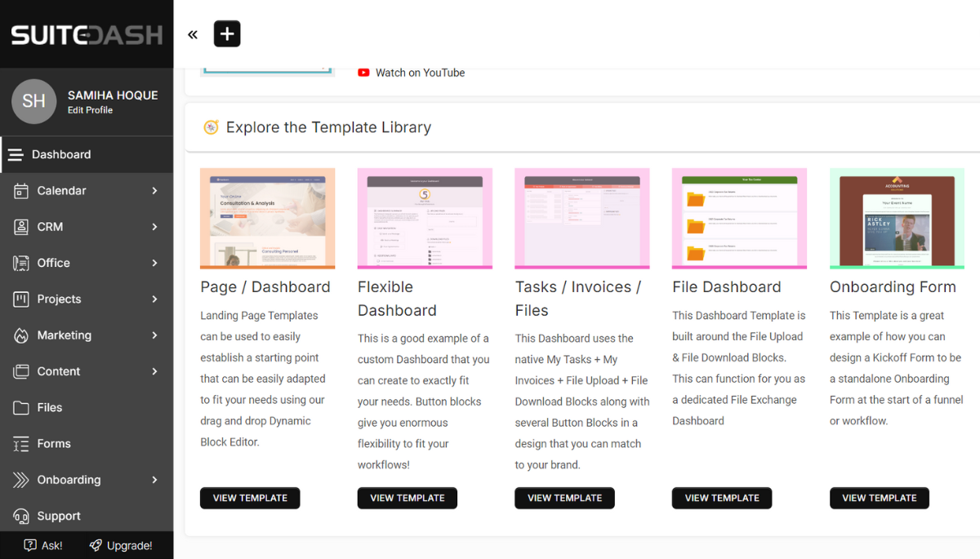
Task: Open the Flexible Dashboard template thumbnail
Action: [425, 218]
